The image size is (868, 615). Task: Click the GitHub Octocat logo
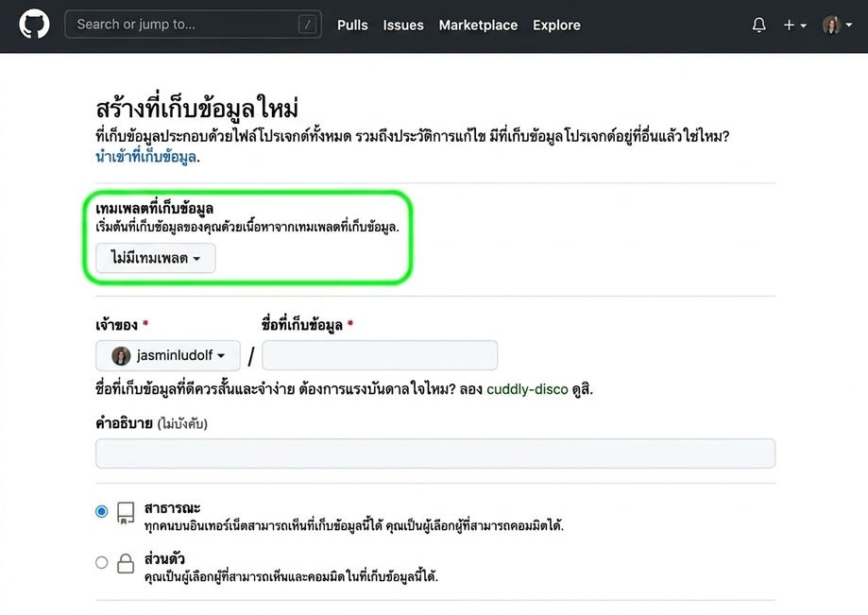tap(34, 25)
